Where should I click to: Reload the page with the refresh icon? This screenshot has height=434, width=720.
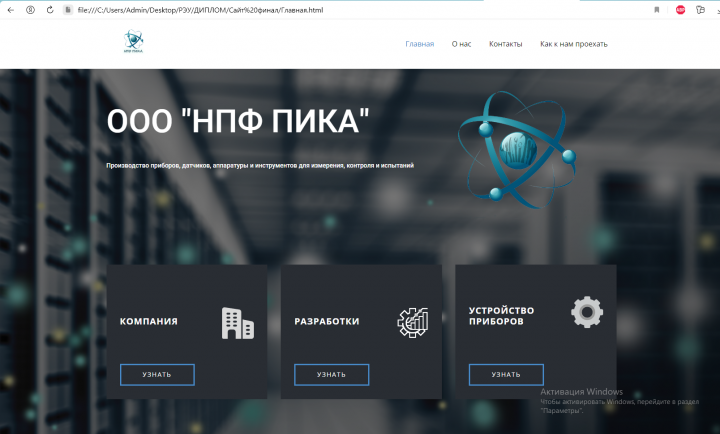pos(50,10)
